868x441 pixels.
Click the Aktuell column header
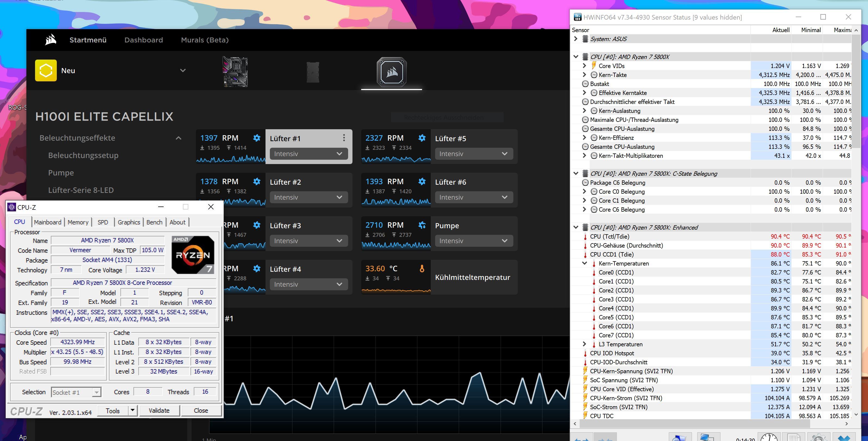pyautogui.click(x=771, y=30)
